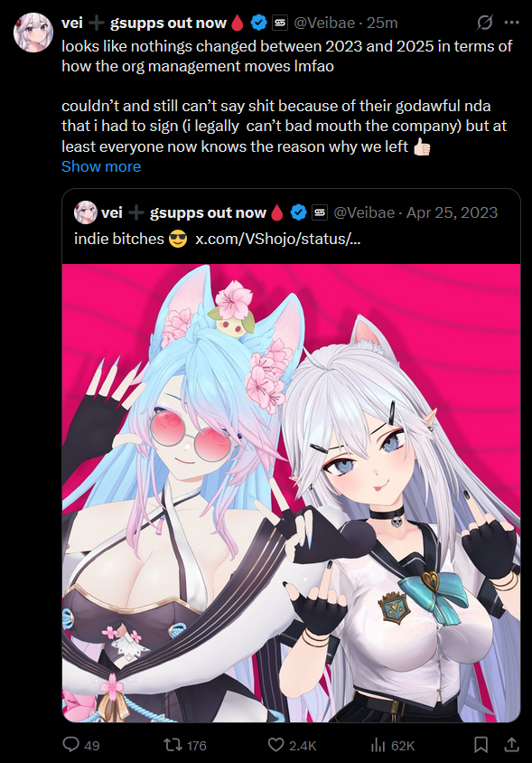This screenshot has height=763, width=532.
Task: Bookmark this tweet
Action: [481, 745]
